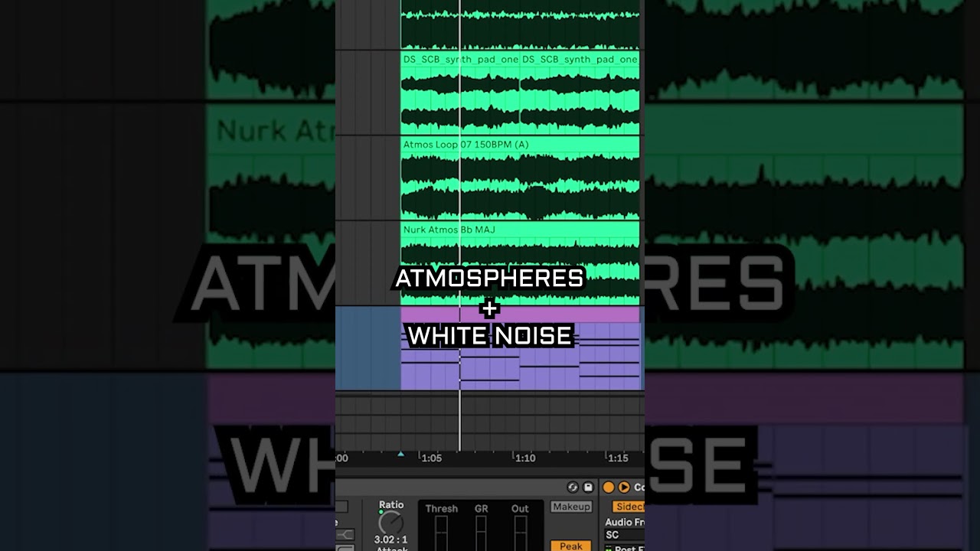Image resolution: width=980 pixels, height=551 pixels.
Task: Enable the Makeup gain button
Action: (x=571, y=507)
